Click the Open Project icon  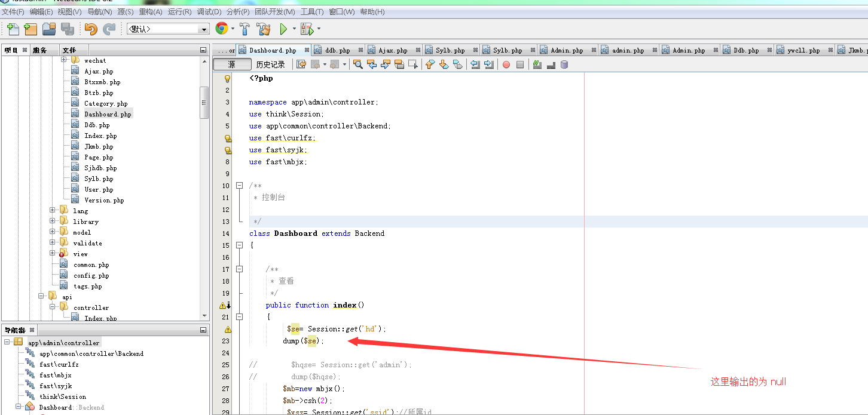click(49, 29)
